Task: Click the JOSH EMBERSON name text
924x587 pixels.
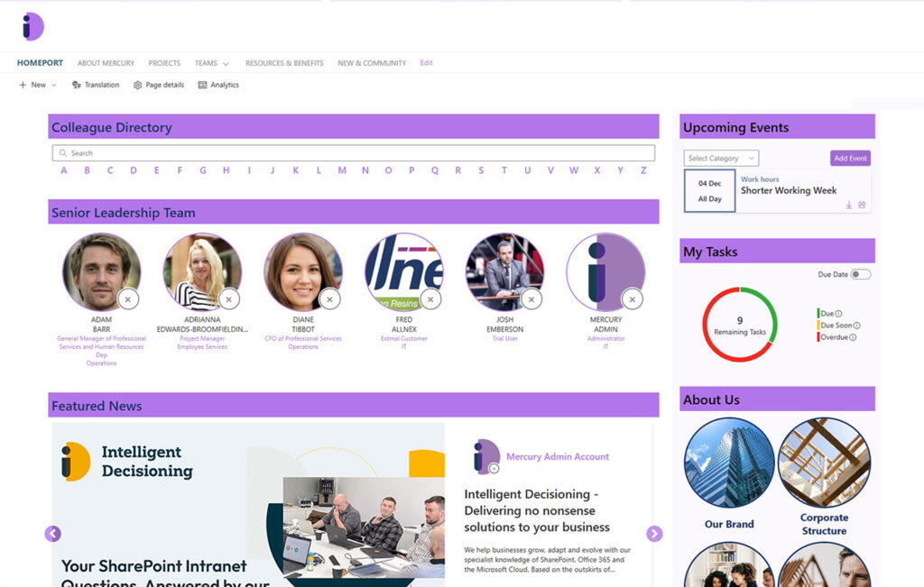Action: pos(504,325)
